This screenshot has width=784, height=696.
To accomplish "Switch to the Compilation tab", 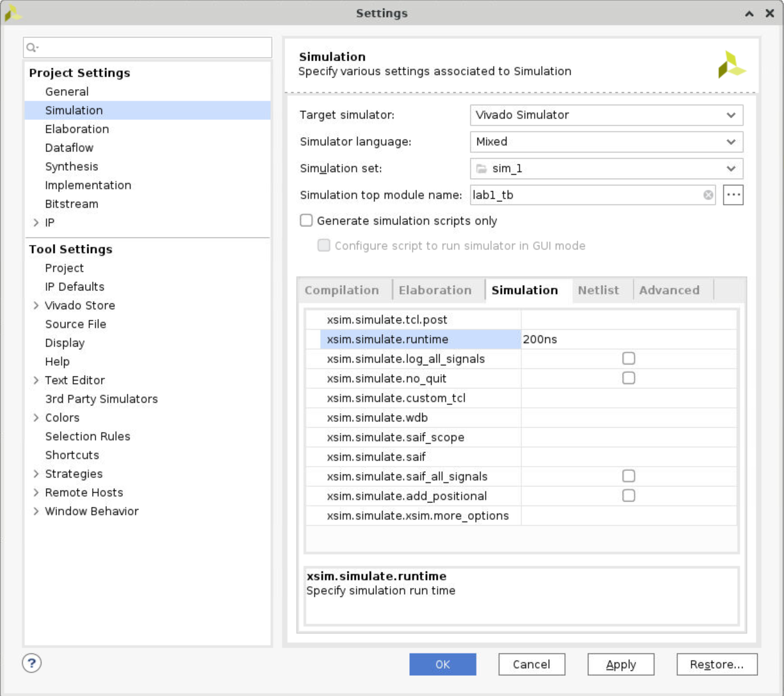I will [342, 290].
